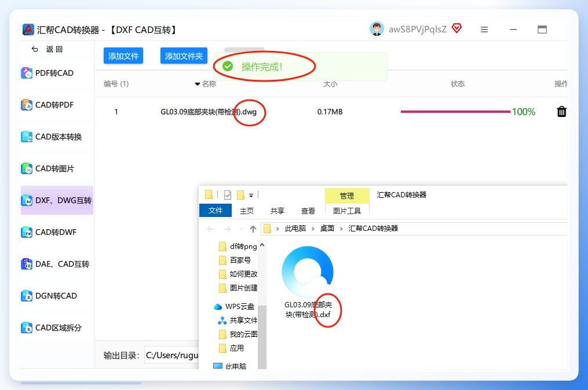Select df转png folder in tree
588x390 pixels.
(x=238, y=246)
